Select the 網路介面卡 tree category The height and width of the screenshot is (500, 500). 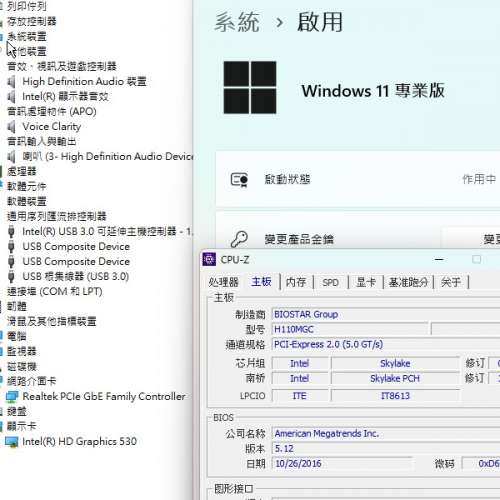32,381
